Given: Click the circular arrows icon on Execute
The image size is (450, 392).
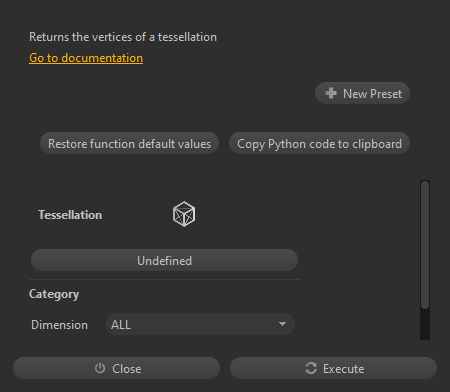Looking at the screenshot, I should 311,368.
